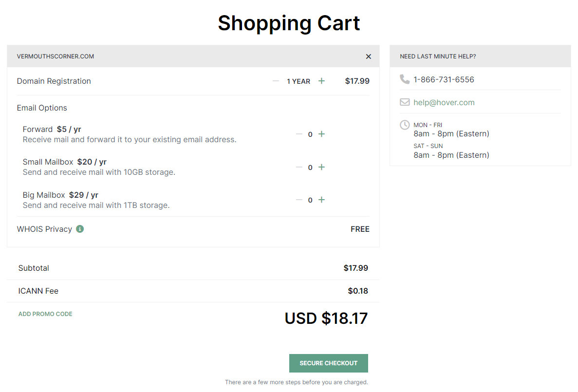Call the 1-866-731-6556 support number

[x=444, y=79]
